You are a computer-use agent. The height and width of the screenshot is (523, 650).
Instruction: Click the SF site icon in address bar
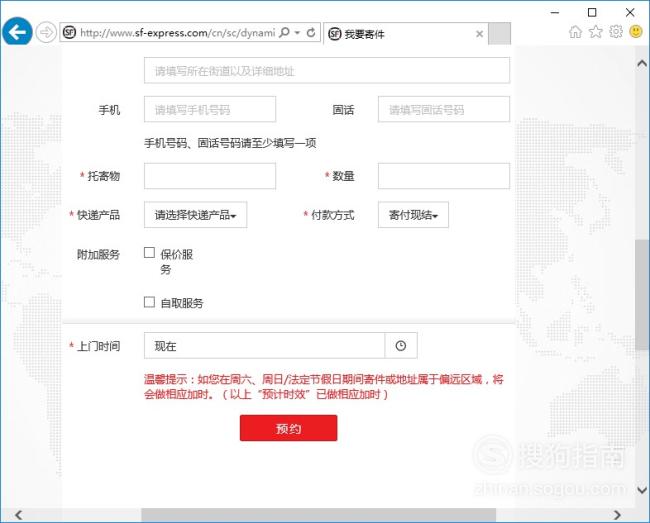pos(69,32)
